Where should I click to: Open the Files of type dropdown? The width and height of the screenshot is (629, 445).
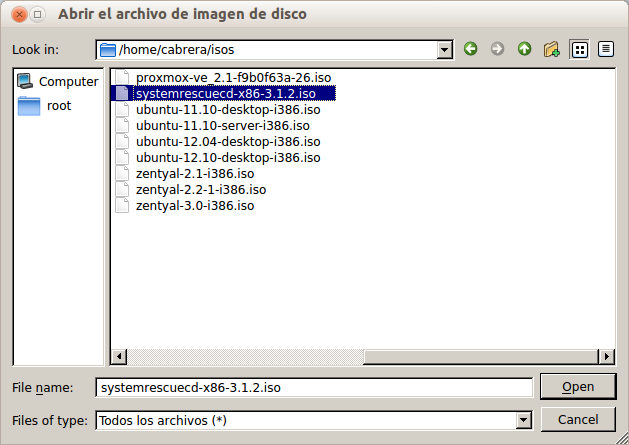(523, 421)
